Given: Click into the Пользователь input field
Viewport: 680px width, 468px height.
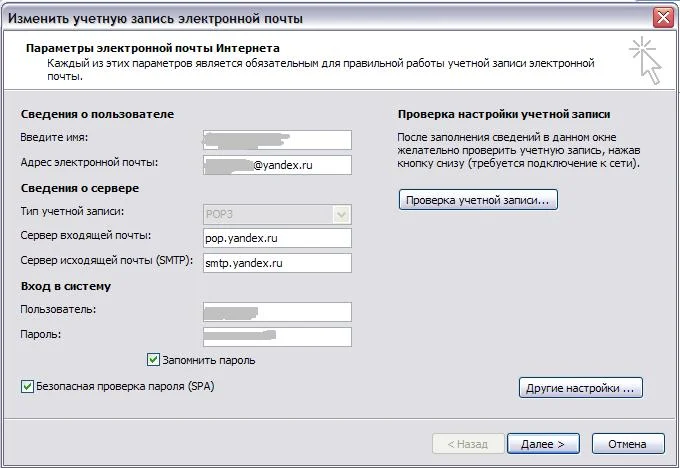Looking at the screenshot, I should pyautogui.click(x=277, y=312).
